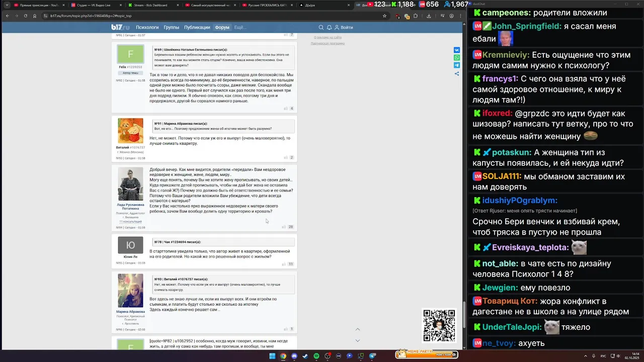Open the browser home page icon
This screenshot has height=362, width=644.
click(35, 16)
